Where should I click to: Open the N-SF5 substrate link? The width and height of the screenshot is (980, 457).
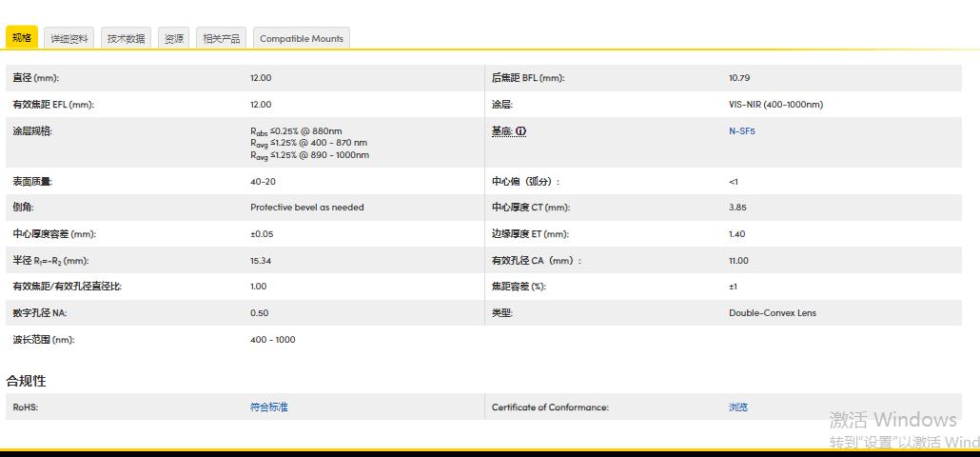click(741, 131)
